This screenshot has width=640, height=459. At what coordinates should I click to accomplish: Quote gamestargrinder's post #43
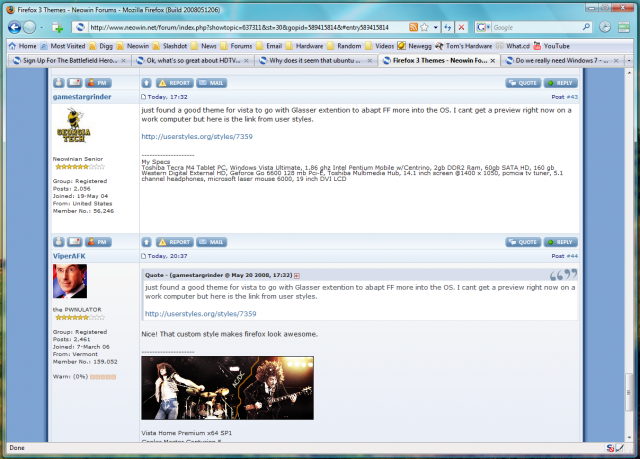523,83
